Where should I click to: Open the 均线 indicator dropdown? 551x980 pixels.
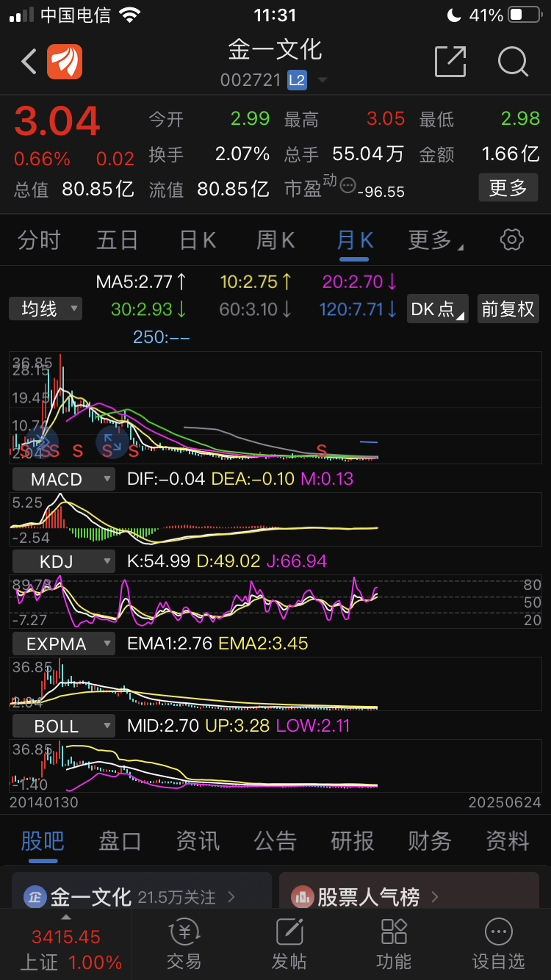[x=46, y=309]
